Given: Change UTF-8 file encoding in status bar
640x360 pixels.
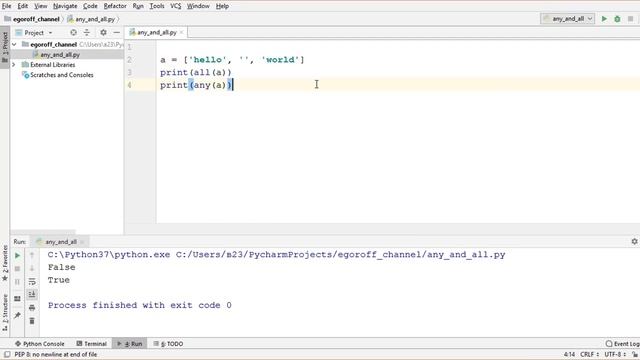Looking at the screenshot, I should [615, 354].
